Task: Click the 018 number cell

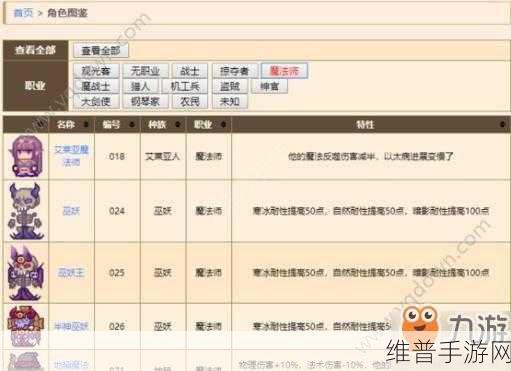Action: pyautogui.click(x=117, y=156)
